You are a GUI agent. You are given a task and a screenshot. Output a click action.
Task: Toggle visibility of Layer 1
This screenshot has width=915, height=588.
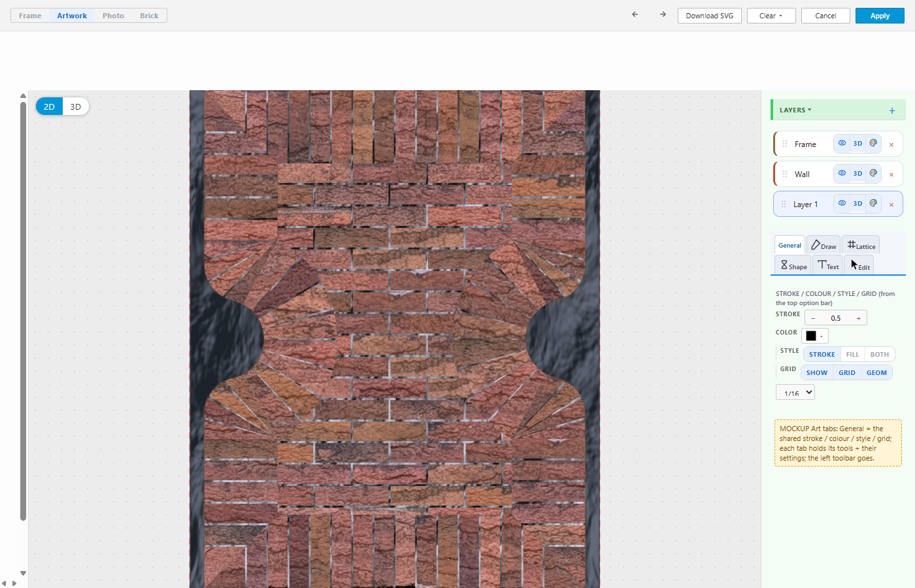(x=842, y=203)
